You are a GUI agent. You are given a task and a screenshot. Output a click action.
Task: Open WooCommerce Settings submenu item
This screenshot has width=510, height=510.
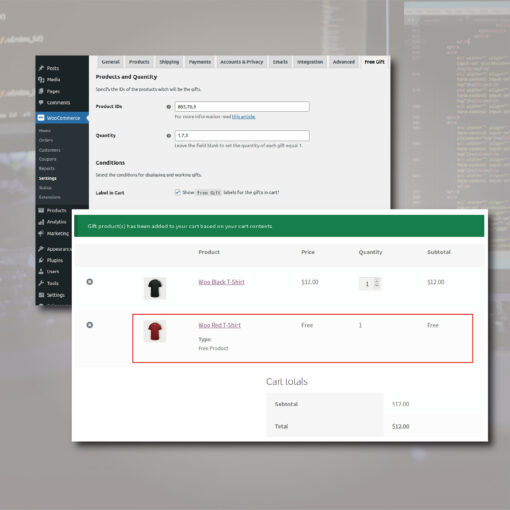pyautogui.click(x=48, y=178)
